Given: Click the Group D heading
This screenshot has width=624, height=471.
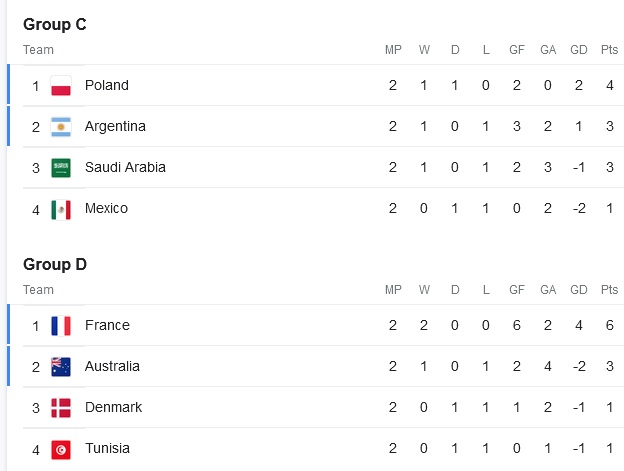Looking at the screenshot, I should [x=55, y=265].
